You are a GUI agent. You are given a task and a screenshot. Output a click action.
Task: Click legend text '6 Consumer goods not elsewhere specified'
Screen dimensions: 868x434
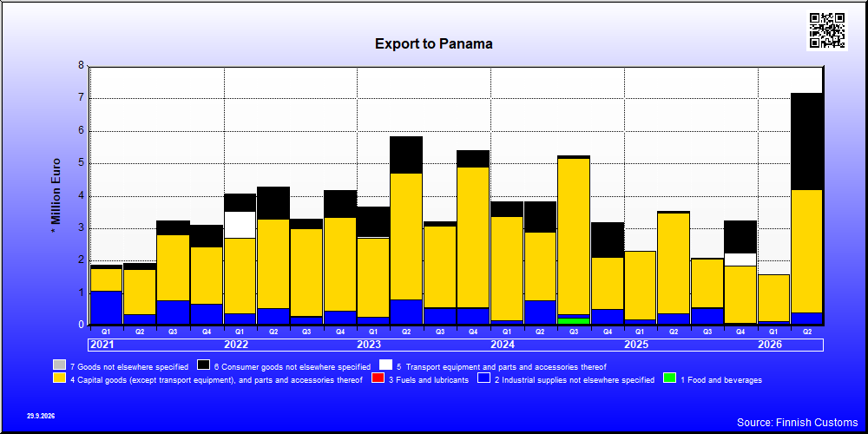click(x=293, y=366)
